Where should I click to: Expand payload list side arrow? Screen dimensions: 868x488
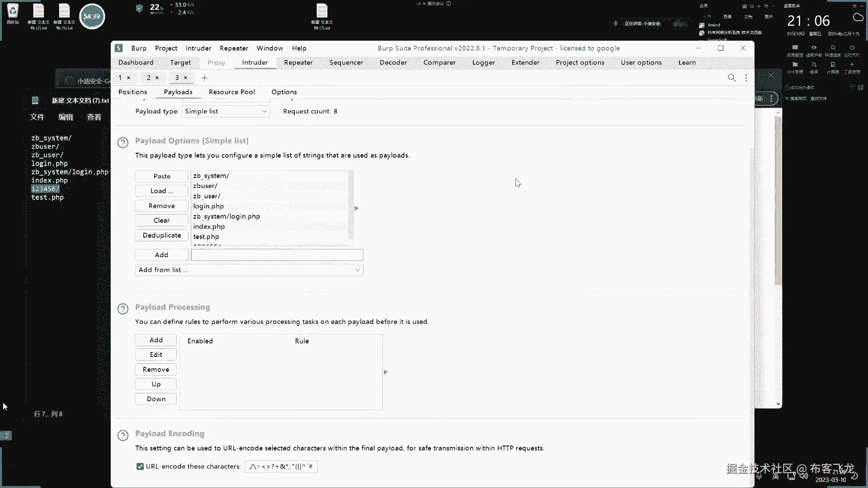click(x=356, y=208)
